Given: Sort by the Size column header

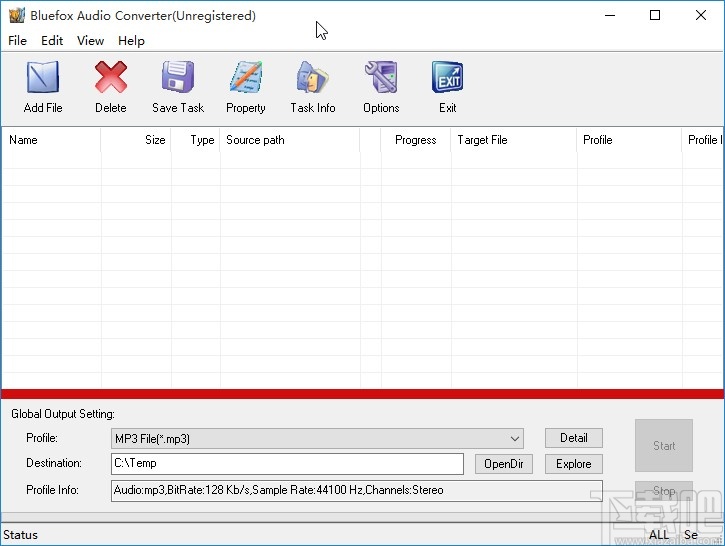Looking at the screenshot, I should [x=136, y=140].
